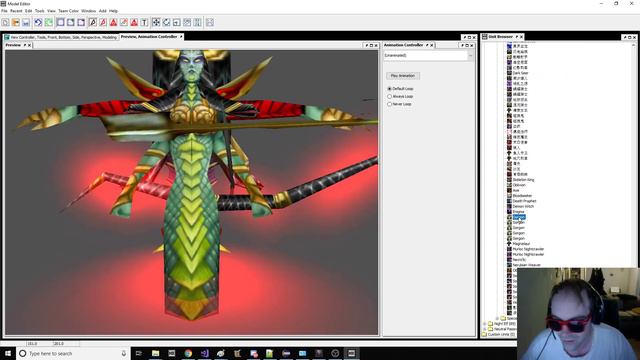Select the Rotate tool icon beside Move
This screenshot has width=640, height=360.
166,22
